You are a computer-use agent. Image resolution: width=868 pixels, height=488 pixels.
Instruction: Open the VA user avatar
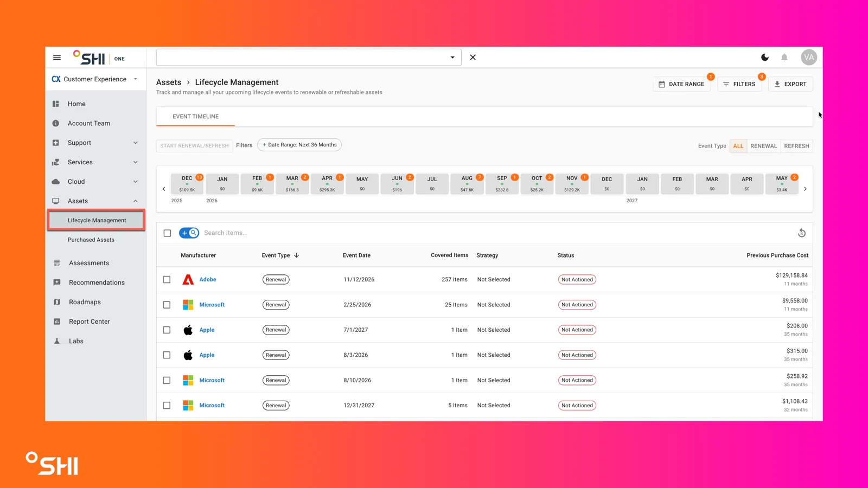(x=809, y=57)
